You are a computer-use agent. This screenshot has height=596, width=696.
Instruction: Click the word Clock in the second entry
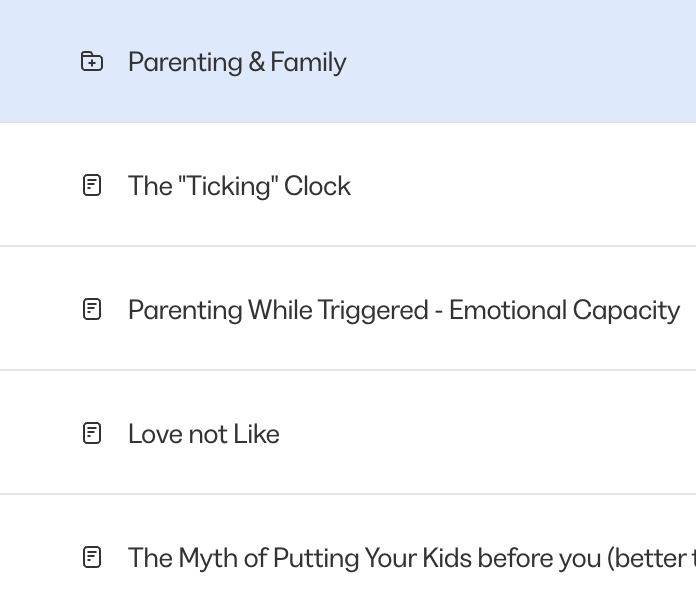pos(317,186)
